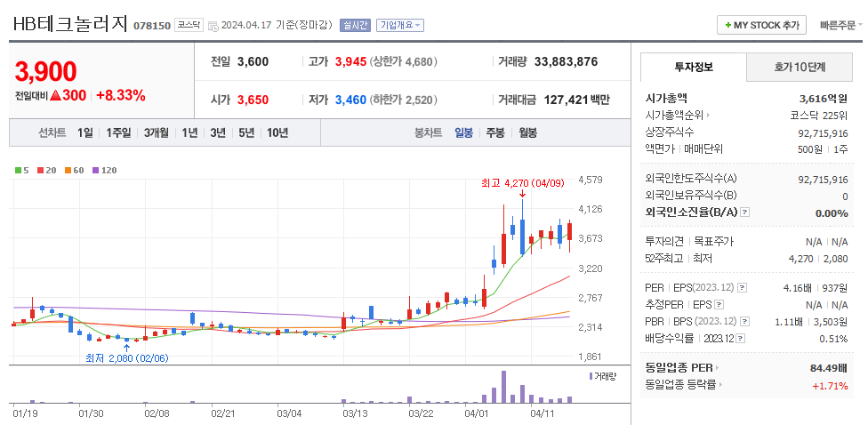Switch to the 투자정보 tab
The height and width of the screenshot is (425, 868).
click(693, 68)
